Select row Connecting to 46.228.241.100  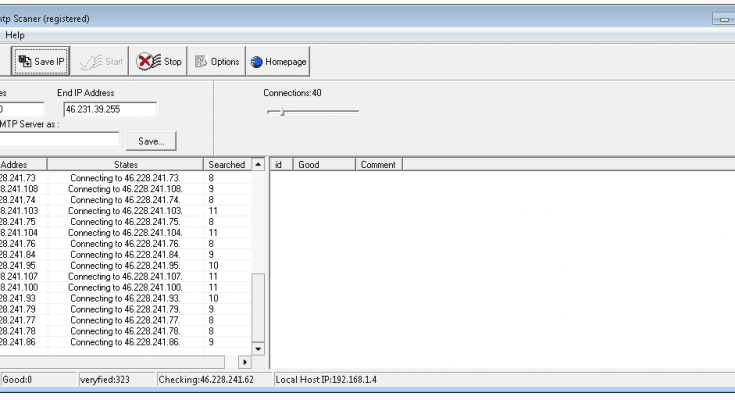(125, 287)
